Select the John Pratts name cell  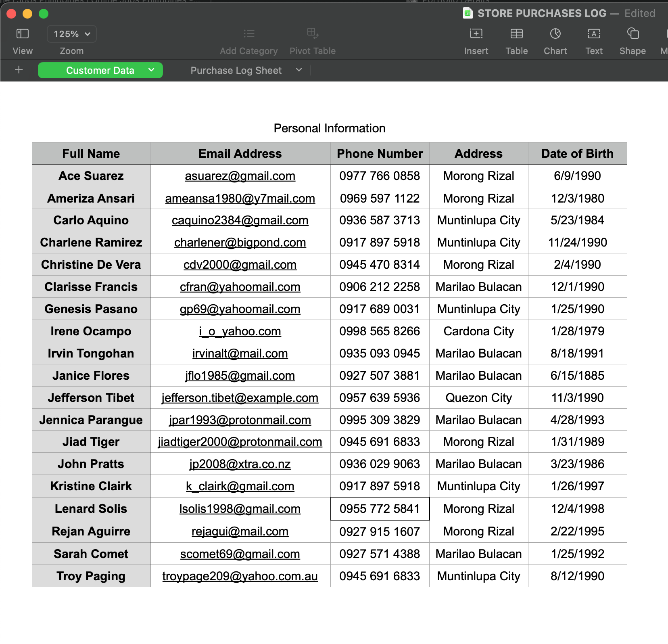(91, 464)
